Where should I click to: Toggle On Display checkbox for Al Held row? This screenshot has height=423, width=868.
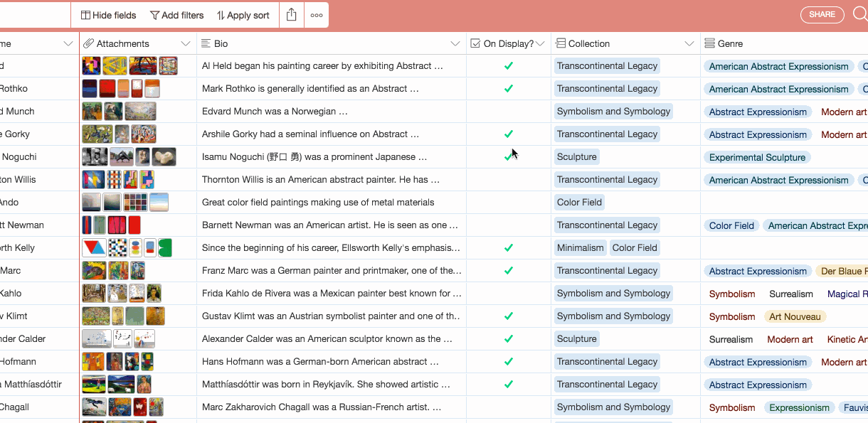509,66
